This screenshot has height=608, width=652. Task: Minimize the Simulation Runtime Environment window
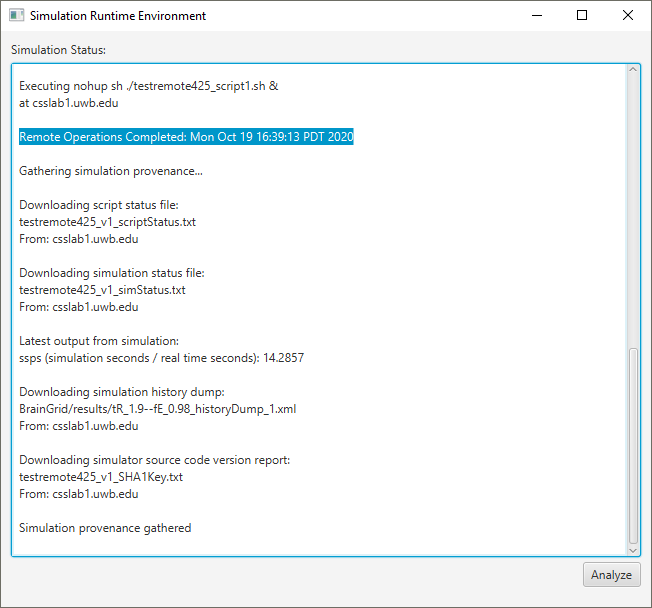(537, 15)
